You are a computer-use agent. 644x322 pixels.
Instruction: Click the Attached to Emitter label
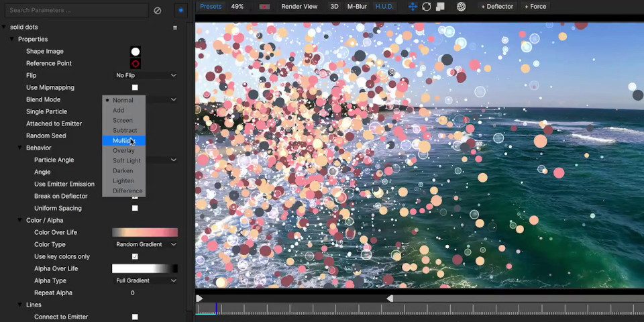[x=54, y=123]
